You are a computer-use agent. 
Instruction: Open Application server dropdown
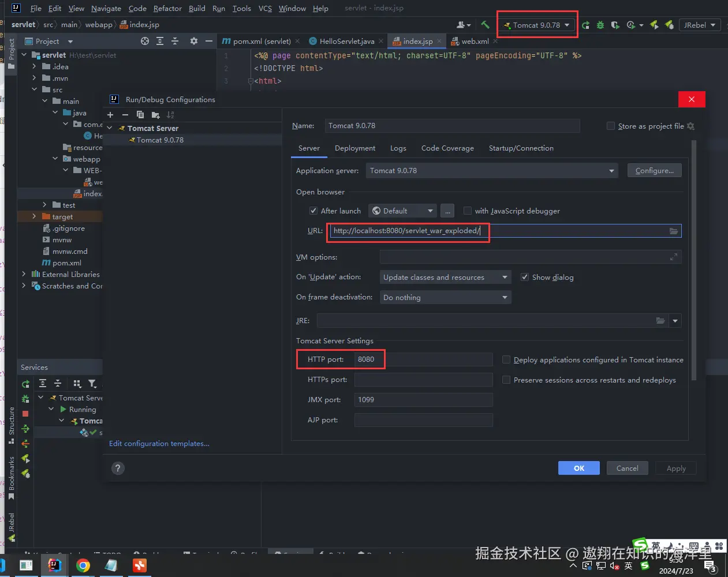click(492, 171)
